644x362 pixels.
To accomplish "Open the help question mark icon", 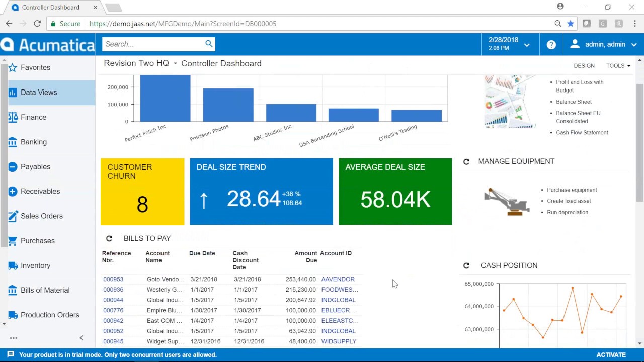I will [x=551, y=44].
